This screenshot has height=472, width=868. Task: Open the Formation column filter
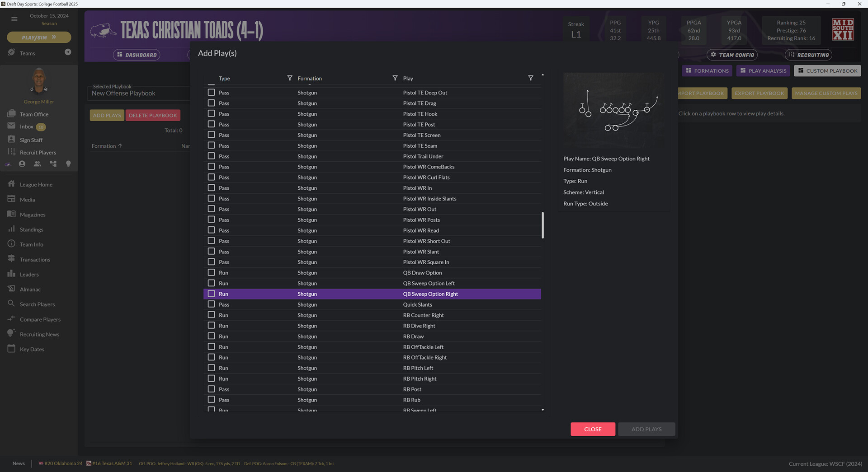pyautogui.click(x=395, y=78)
